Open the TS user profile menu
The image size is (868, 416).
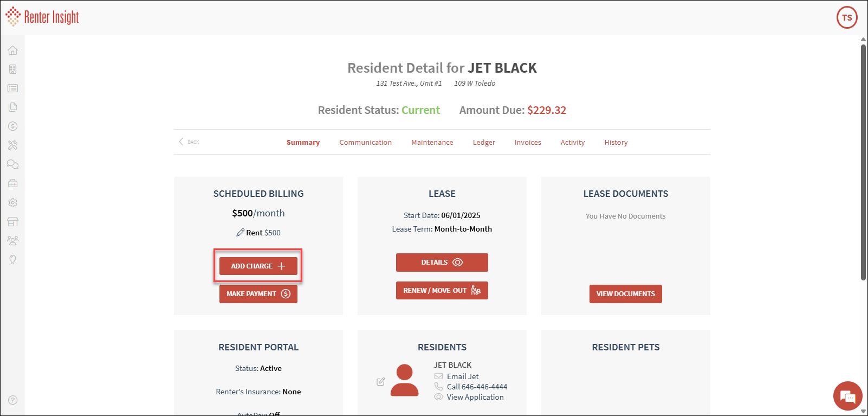click(x=847, y=17)
